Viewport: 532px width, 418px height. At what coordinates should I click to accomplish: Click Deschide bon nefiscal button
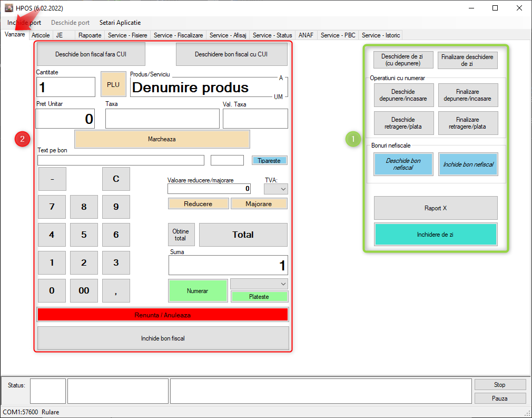[403, 164]
